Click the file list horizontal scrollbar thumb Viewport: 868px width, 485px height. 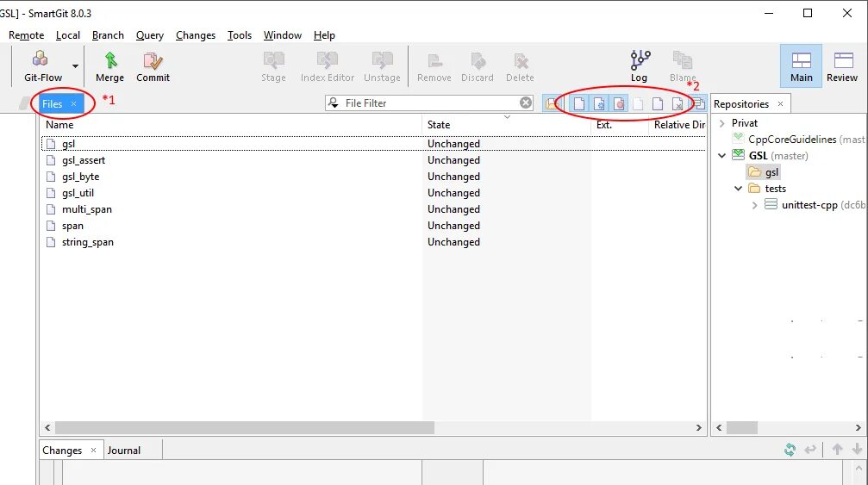244,427
